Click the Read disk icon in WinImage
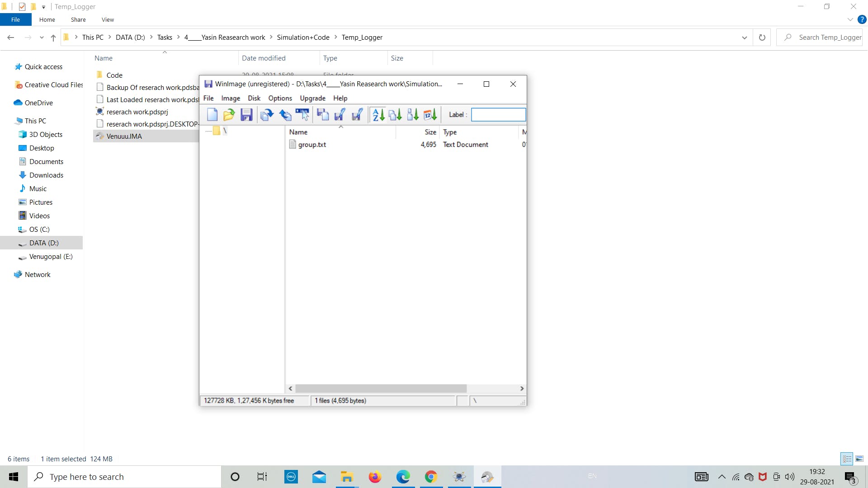 [323, 115]
